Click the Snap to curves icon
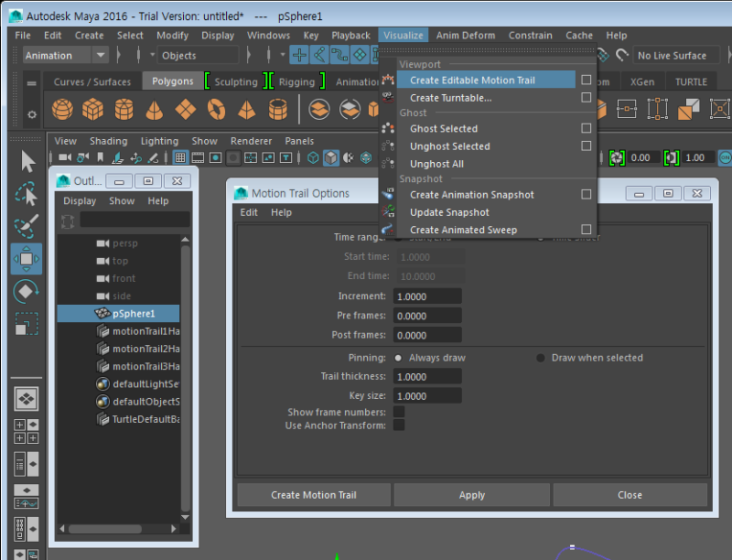 [319, 55]
